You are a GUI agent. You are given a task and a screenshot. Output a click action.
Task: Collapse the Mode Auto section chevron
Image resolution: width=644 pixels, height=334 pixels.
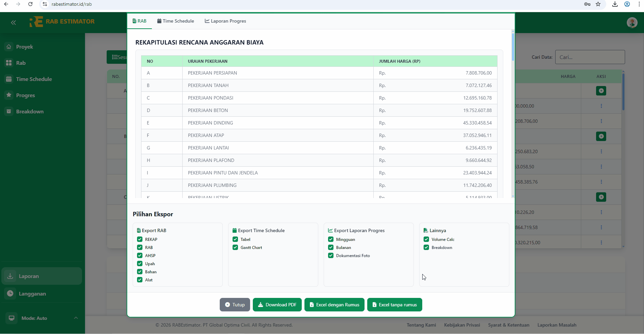pyautogui.click(x=76, y=317)
